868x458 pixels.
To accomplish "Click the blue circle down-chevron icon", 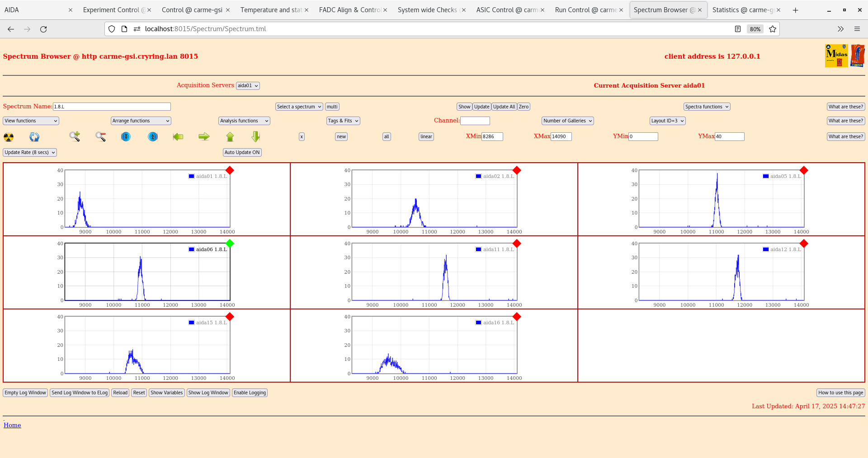I will click(x=126, y=136).
